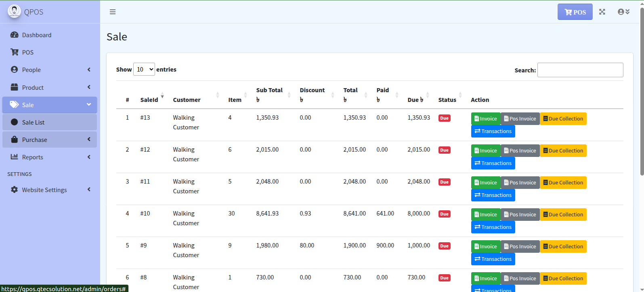Click the Dashboard gauge icon
This screenshot has width=644, height=292.
15,35
